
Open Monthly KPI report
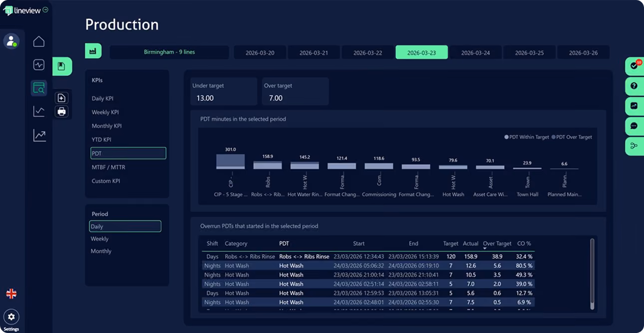[x=106, y=126]
